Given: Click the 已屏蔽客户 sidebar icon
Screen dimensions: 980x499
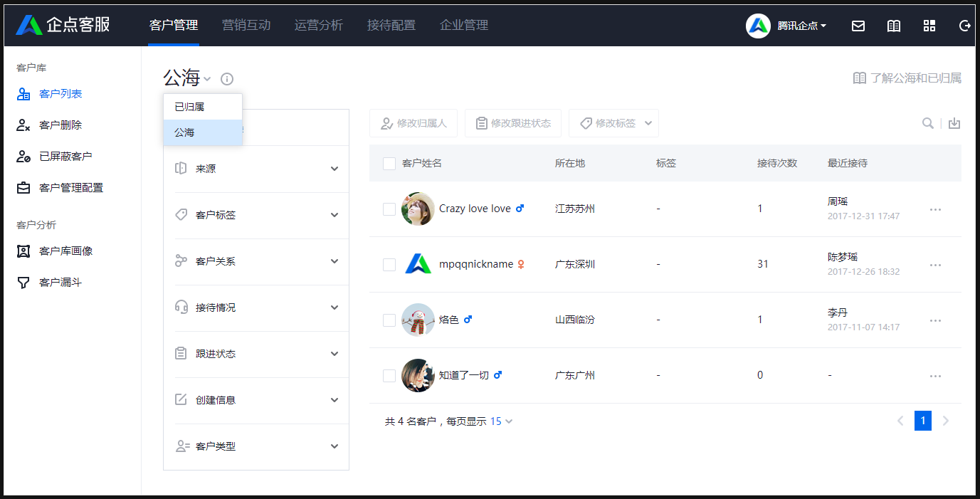Looking at the screenshot, I should 23,157.
